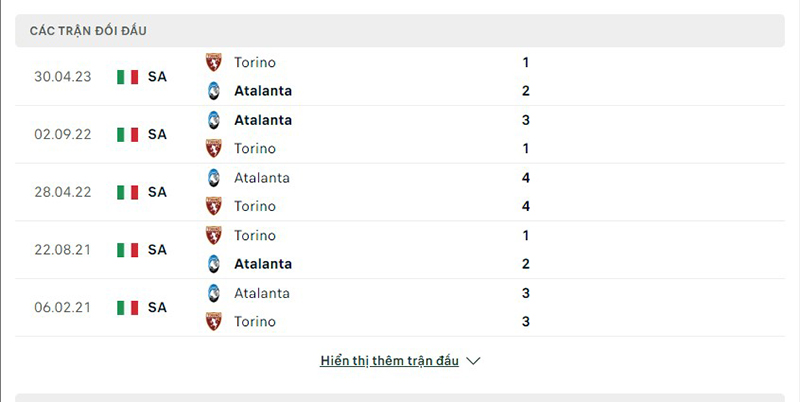
Task: Open bold Atalanta name in 02.09.22 match
Action: point(263,120)
